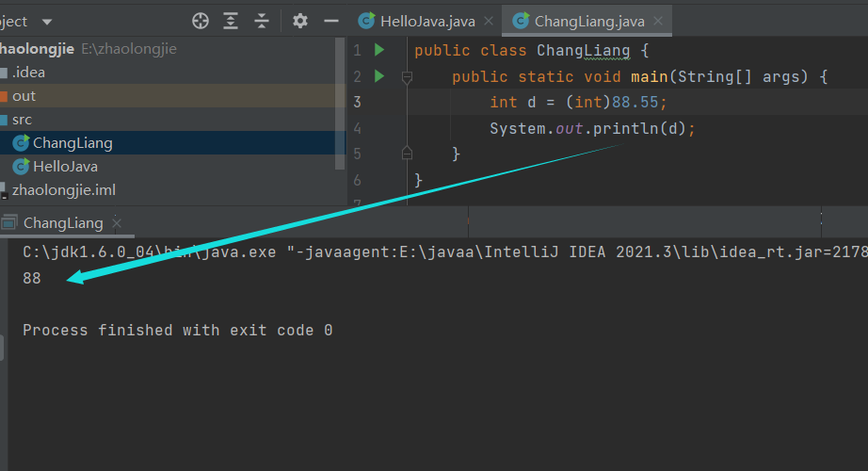Click line number 3 in the gutter
868x471 pixels.
click(357, 102)
